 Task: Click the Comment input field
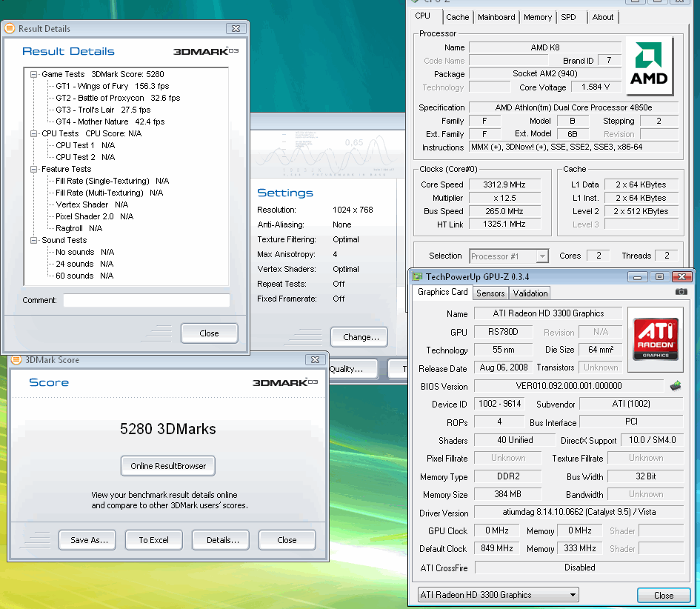coord(147,300)
